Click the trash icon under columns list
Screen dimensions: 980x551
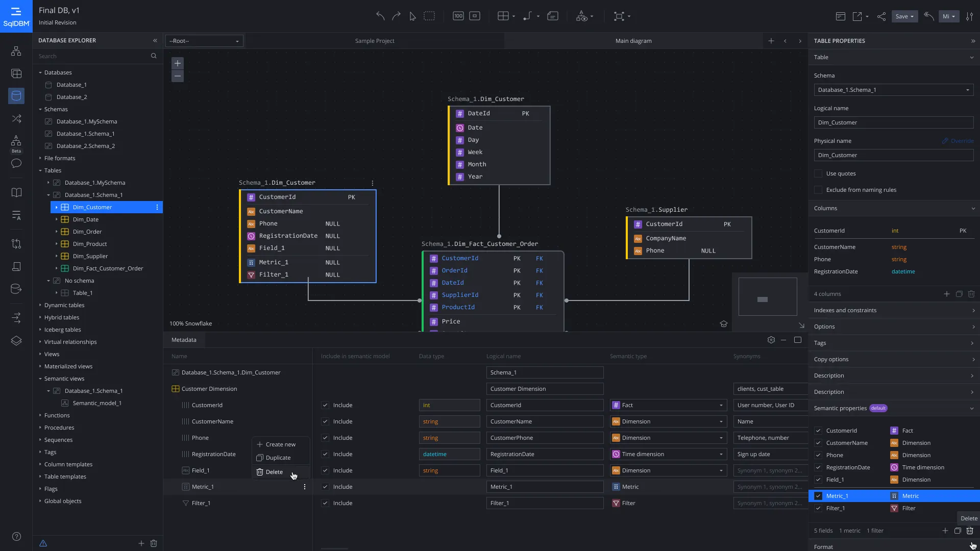[x=971, y=294]
